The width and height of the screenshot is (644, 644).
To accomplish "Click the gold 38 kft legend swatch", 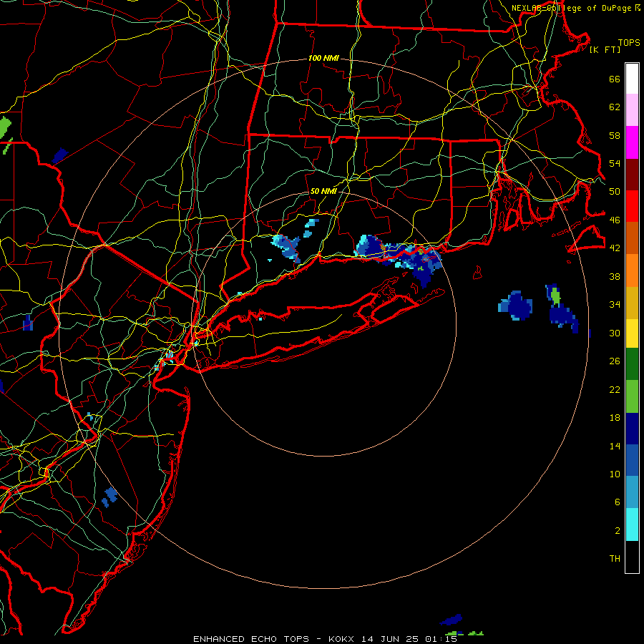I will coord(632,302).
